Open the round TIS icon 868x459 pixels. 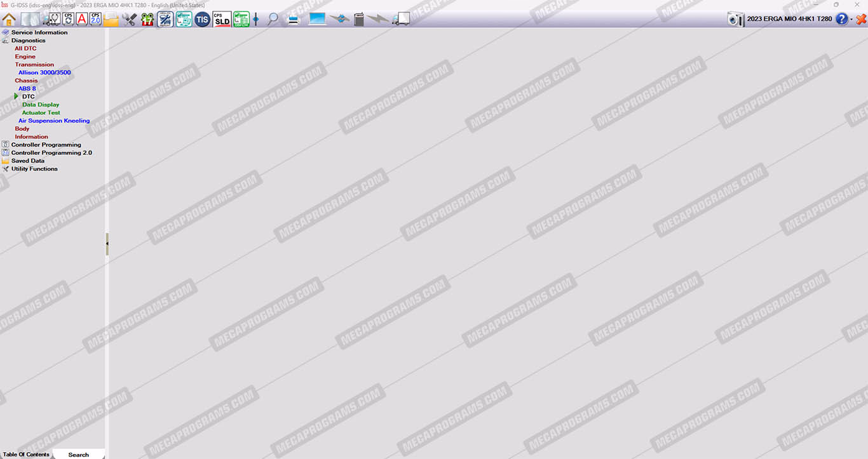click(202, 19)
